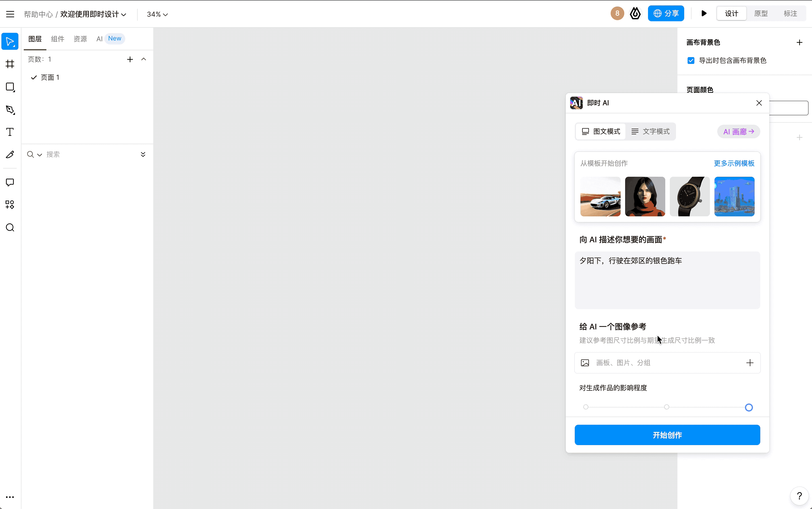Select the text tool
The height and width of the screenshot is (509, 812).
10,132
